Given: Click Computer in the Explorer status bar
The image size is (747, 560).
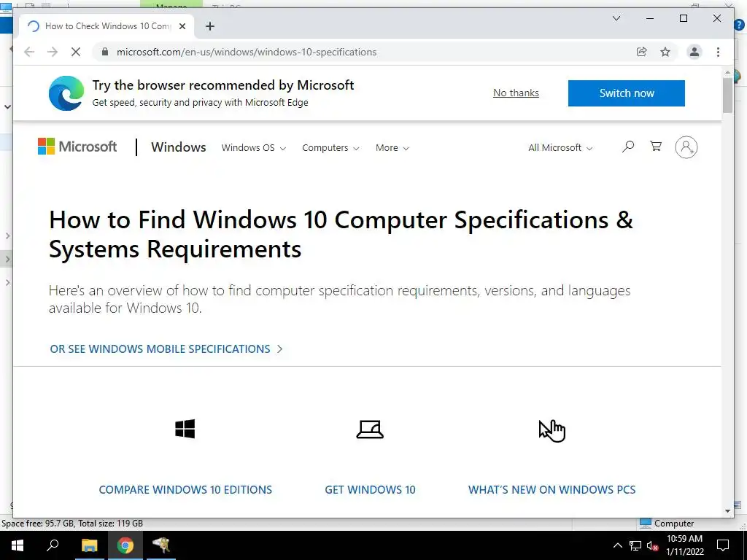Looking at the screenshot, I should click(x=667, y=524).
